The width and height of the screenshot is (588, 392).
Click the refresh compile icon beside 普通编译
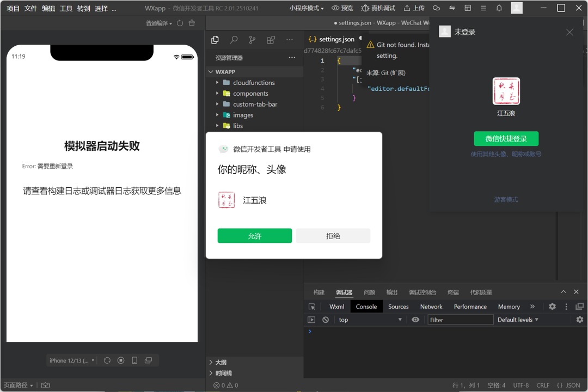[180, 23]
